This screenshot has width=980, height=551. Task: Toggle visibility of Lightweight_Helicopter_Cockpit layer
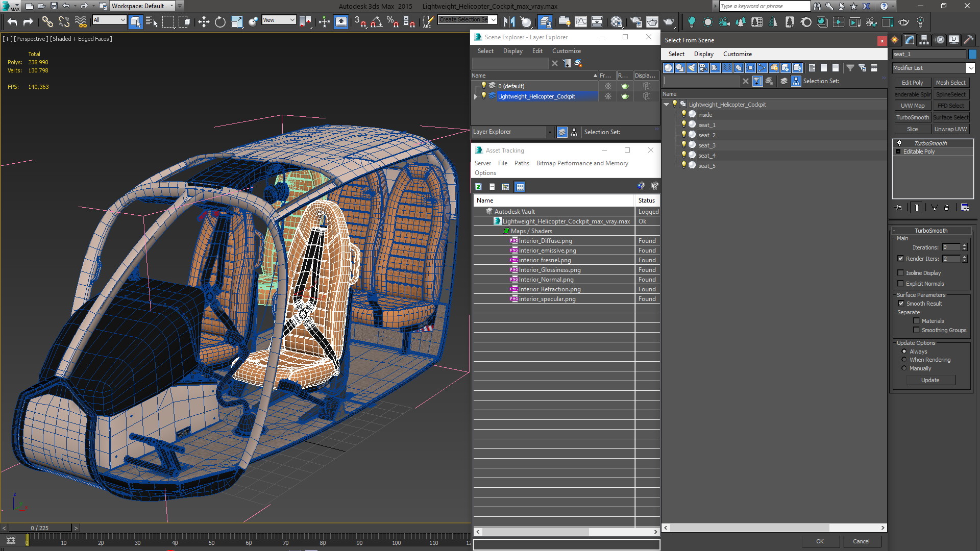point(483,96)
